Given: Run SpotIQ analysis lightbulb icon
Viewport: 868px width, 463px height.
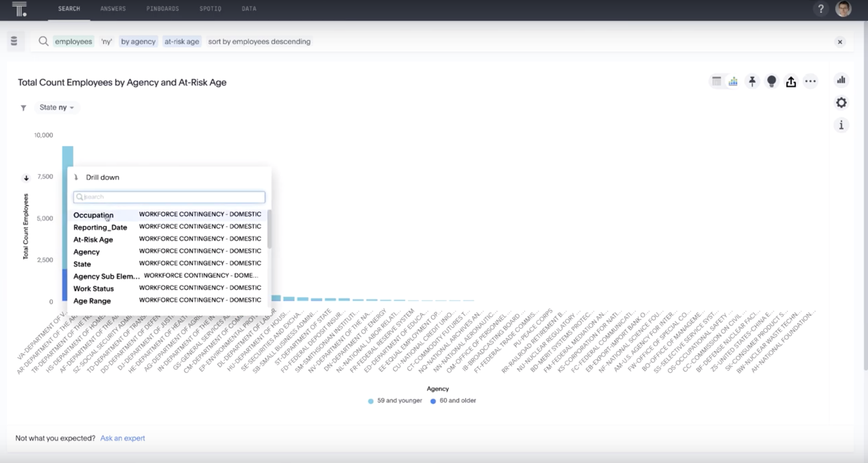Looking at the screenshot, I should coord(771,81).
